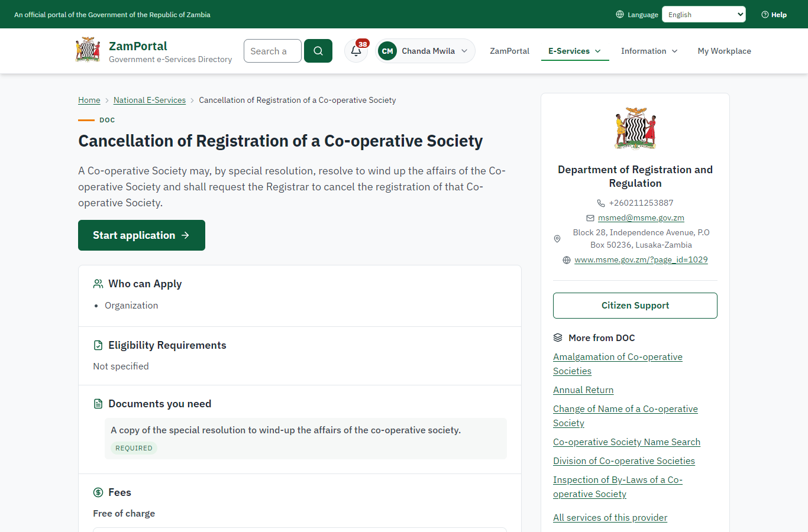The height and width of the screenshot is (532, 808).
Task: Focus the search input field
Action: [273, 51]
